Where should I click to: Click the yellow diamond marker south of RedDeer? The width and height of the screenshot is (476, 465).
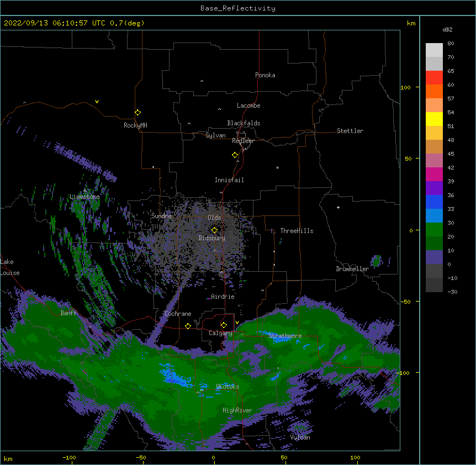pyautogui.click(x=235, y=155)
